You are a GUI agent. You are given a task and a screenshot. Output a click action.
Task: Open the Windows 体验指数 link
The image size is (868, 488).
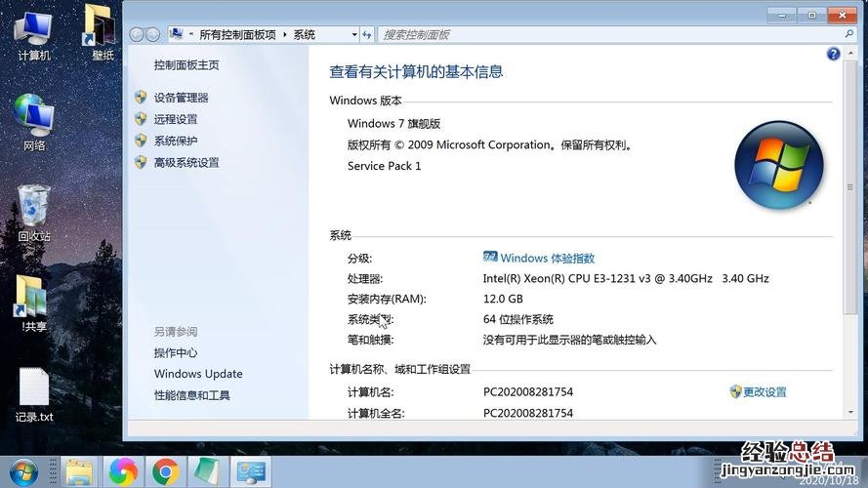547,259
